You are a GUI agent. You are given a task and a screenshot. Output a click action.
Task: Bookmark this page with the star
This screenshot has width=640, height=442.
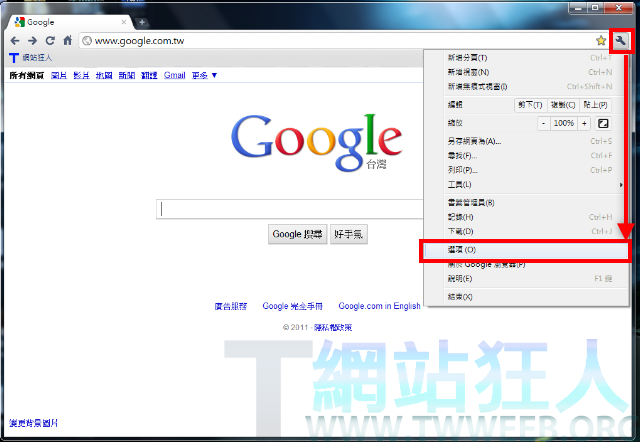point(601,40)
